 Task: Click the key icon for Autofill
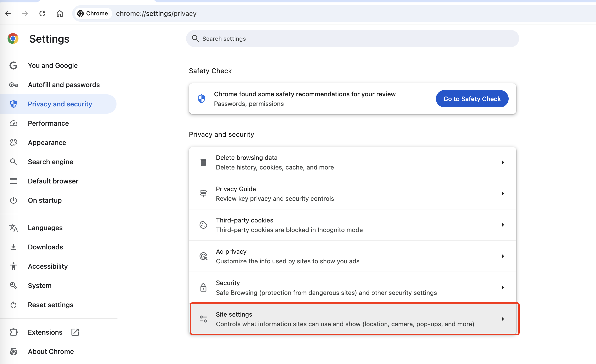(x=13, y=85)
